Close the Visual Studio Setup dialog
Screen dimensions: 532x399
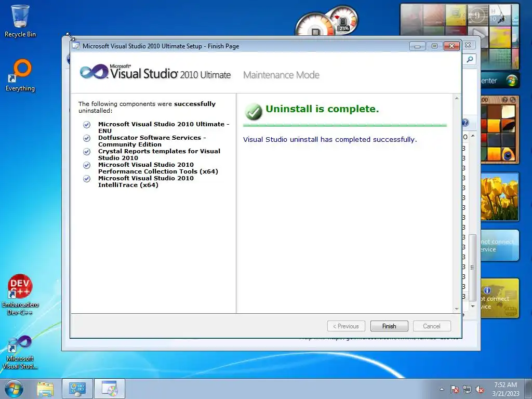(451, 46)
